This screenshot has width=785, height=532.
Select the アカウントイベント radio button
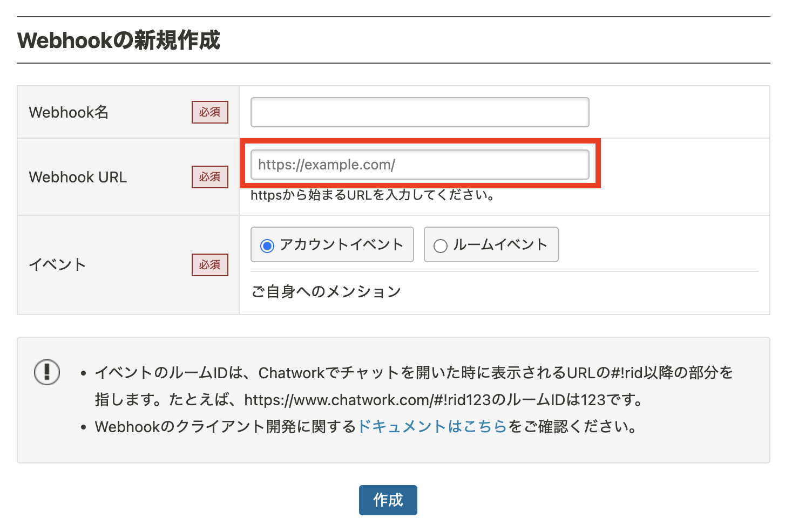pyautogui.click(x=268, y=245)
